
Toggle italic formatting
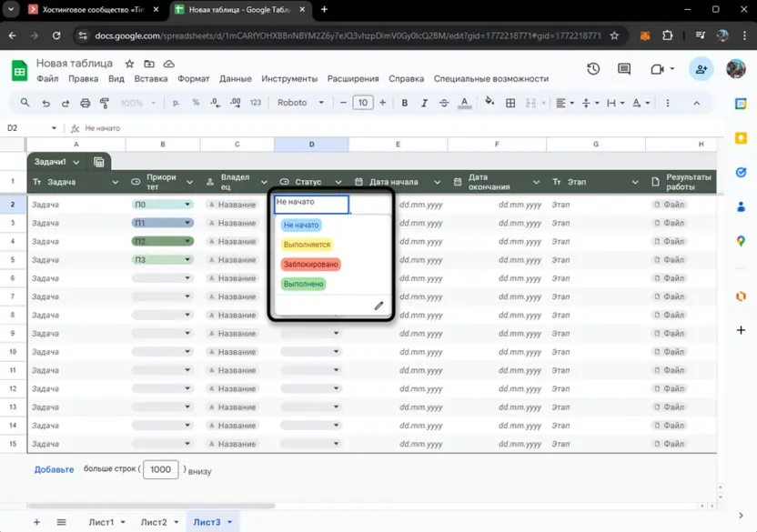coord(424,103)
